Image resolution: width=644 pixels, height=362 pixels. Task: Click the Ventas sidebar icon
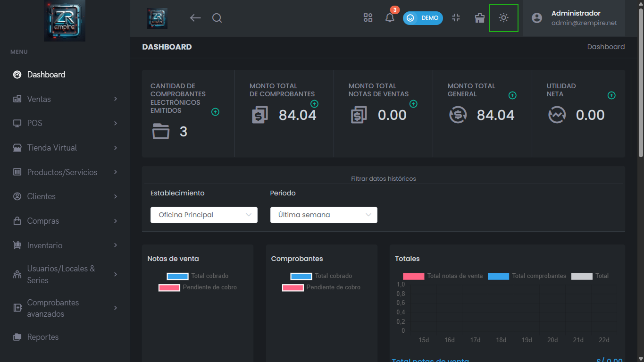pos(17,99)
